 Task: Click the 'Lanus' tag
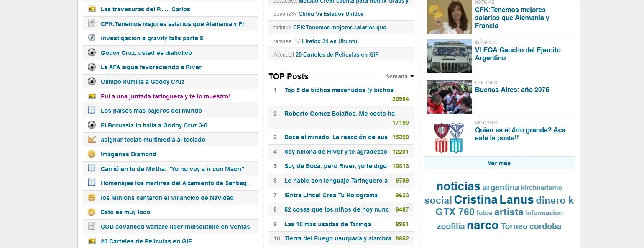pos(516,199)
